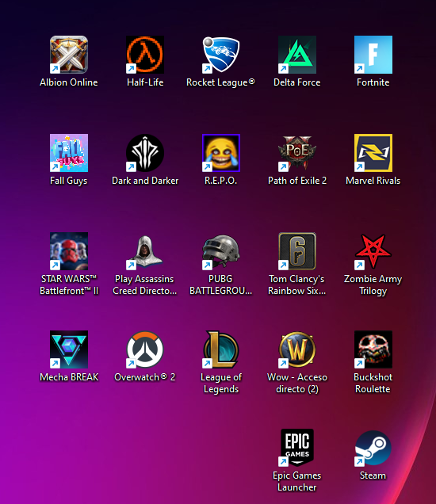
Task: Select the Steam logo icon
Action: point(373,448)
